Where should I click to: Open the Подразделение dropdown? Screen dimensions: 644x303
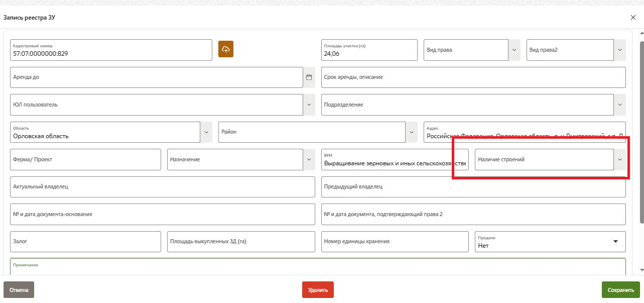(x=620, y=105)
